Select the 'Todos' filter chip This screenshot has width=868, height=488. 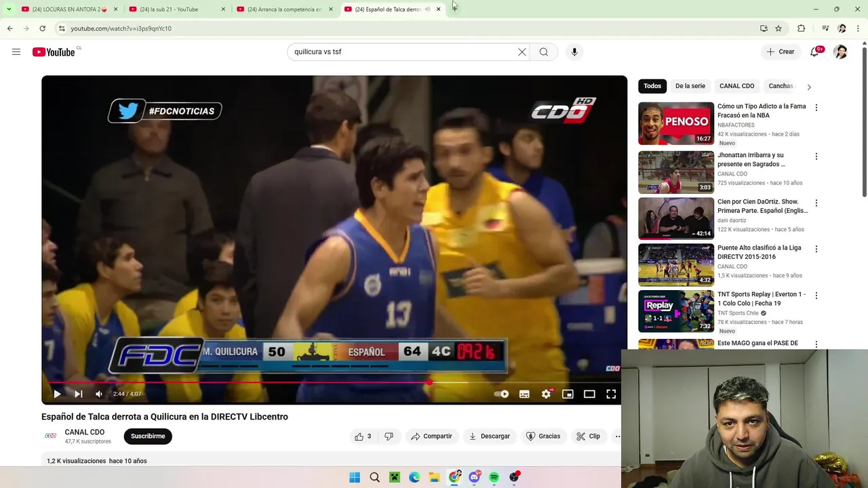(x=652, y=86)
